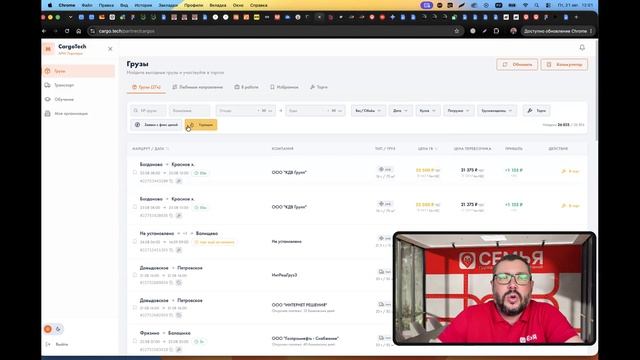Select checkbox of second Давыдовское – Петровское row
The width and height of the screenshot is (640, 360).
pyautogui.click(x=135, y=307)
